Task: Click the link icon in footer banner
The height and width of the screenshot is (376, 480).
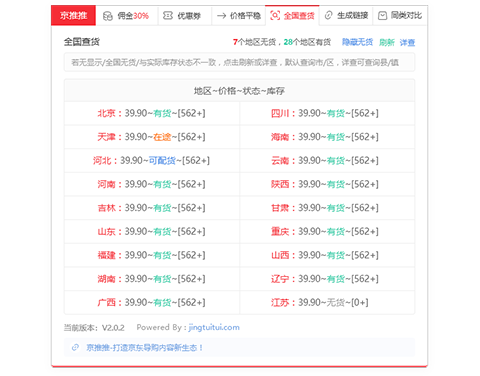Action: 75,347
